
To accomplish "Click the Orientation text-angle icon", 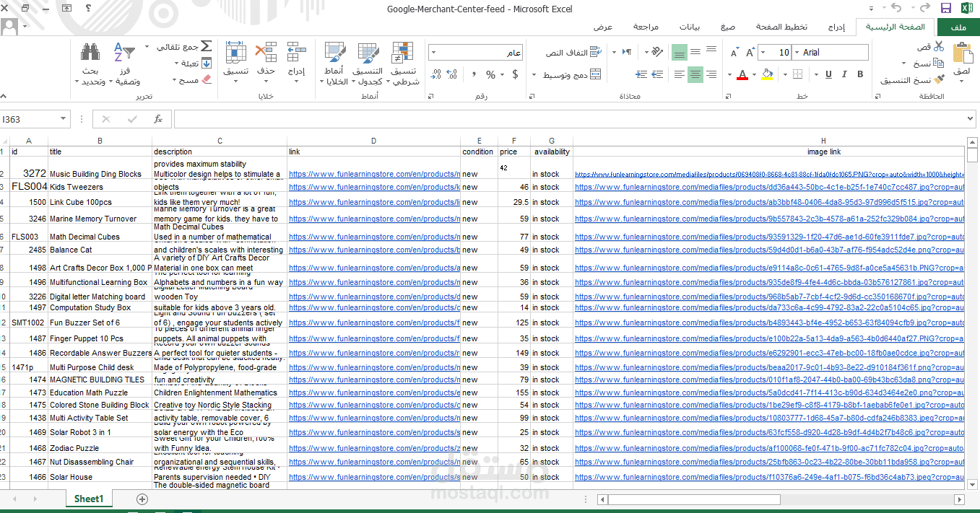I will [x=656, y=52].
